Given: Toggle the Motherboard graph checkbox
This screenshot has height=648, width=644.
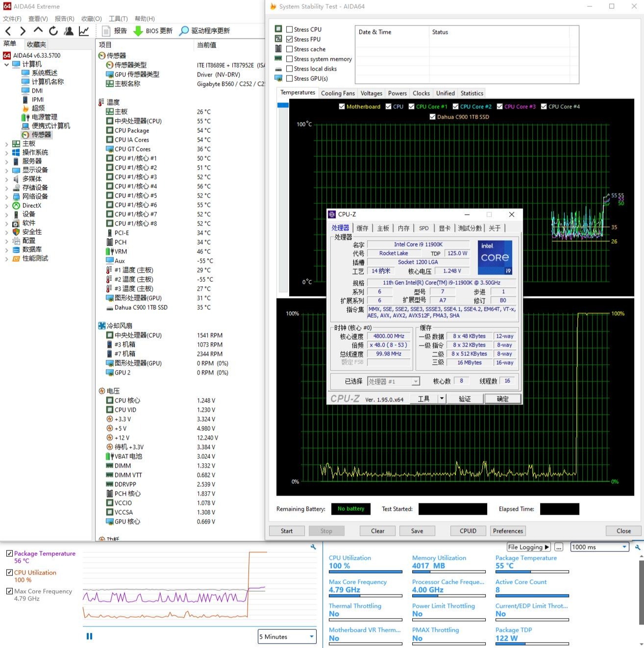Looking at the screenshot, I should (342, 106).
